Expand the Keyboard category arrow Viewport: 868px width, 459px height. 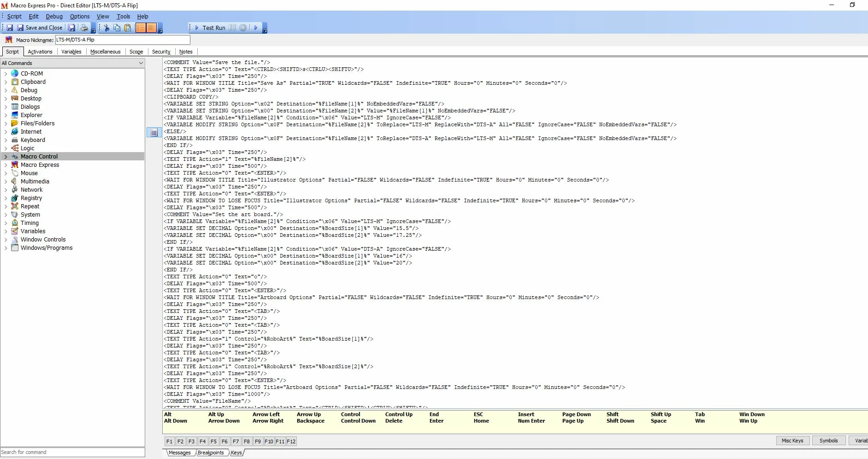coord(6,140)
